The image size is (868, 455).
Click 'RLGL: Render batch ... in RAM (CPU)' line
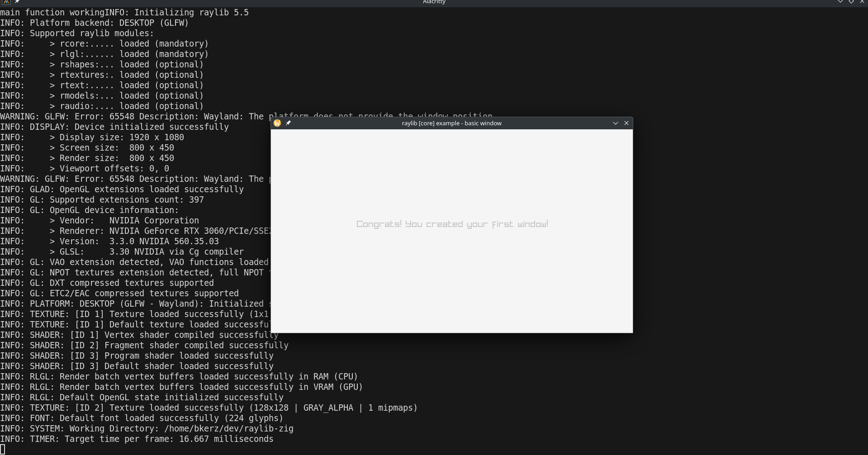tap(179, 377)
